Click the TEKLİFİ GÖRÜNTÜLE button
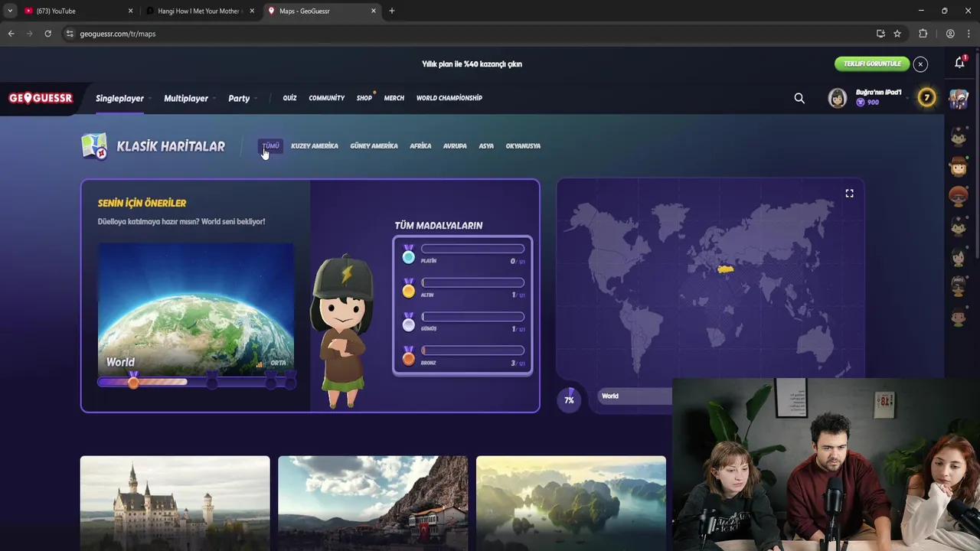Viewport: 980px width, 551px height. (x=872, y=64)
